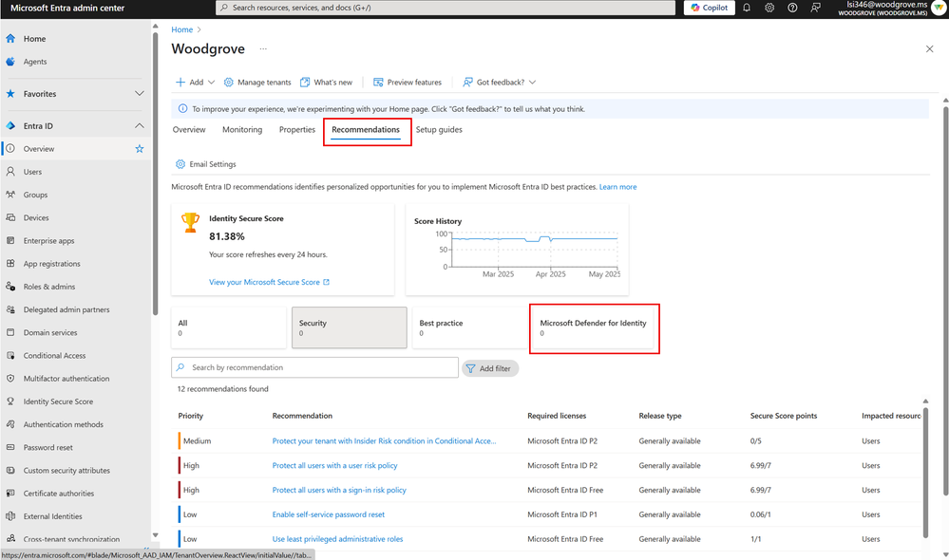
Task: Select the Security filter card
Action: pyautogui.click(x=350, y=327)
